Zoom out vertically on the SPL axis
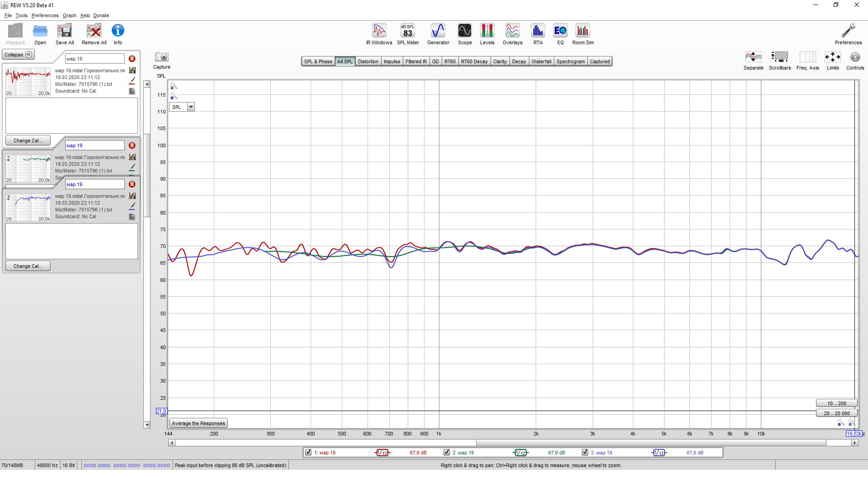This screenshot has height=477, width=868. pyautogui.click(x=174, y=96)
